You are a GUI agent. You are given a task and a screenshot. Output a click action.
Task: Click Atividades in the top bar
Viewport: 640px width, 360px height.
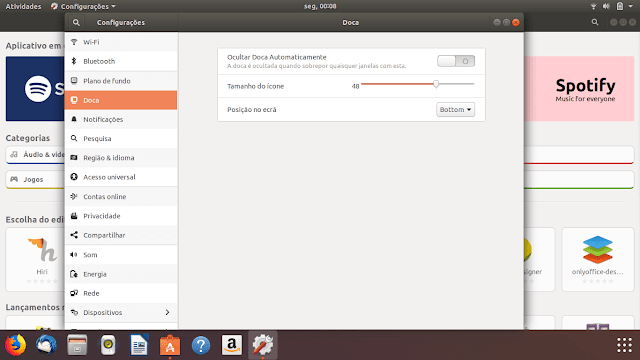[23, 7]
